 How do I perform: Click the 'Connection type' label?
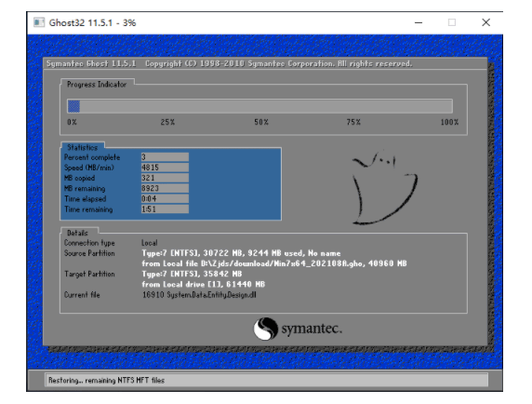coord(89,243)
